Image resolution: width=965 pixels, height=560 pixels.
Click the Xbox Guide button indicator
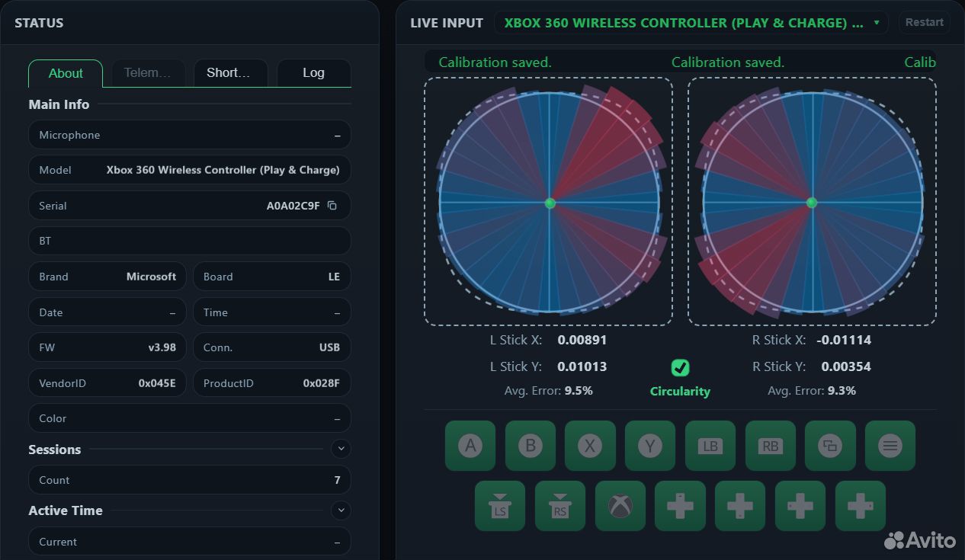click(x=620, y=506)
